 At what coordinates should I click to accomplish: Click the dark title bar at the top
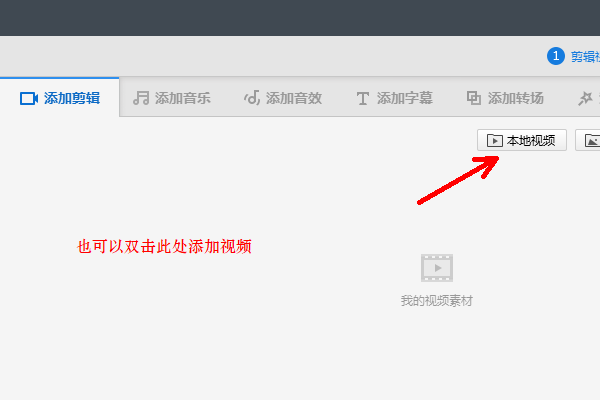(x=300, y=18)
